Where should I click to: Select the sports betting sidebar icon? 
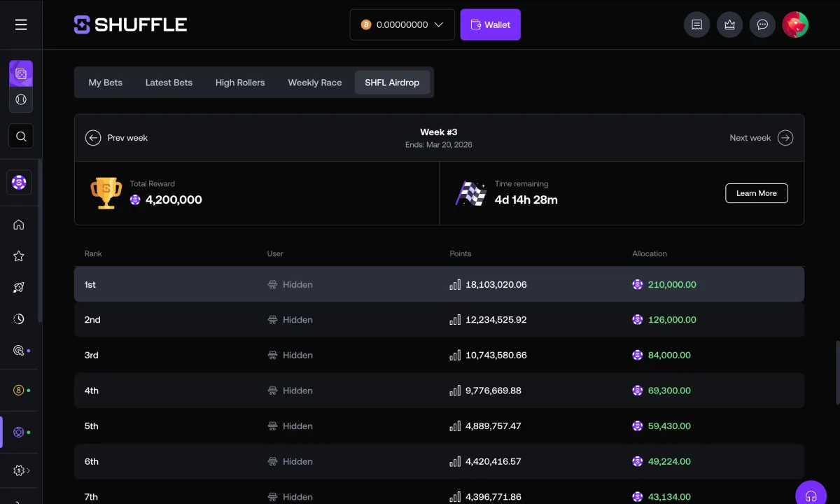pos(21,99)
